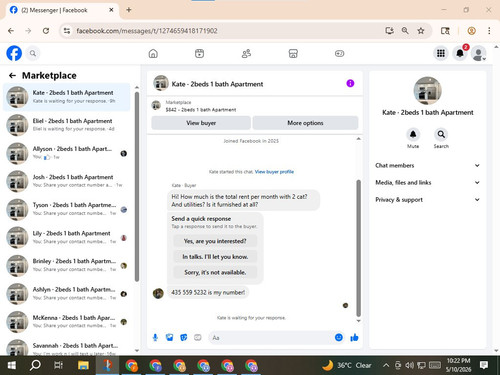Viewport: 500px width, 375px height.
Task: Open the browser zoom magnifier icon
Action: tap(405, 31)
